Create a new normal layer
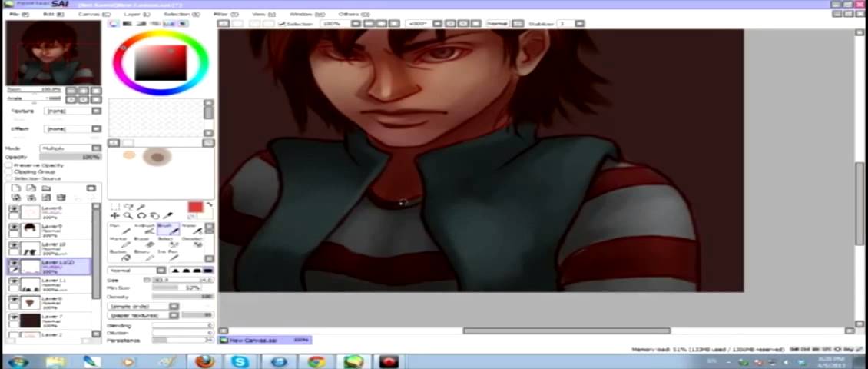This screenshot has height=369, width=868. pos(15,188)
